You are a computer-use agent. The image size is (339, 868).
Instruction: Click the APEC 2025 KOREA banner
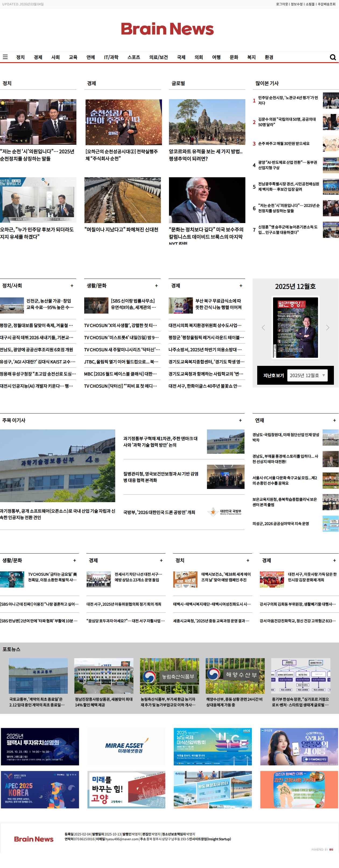point(40,790)
